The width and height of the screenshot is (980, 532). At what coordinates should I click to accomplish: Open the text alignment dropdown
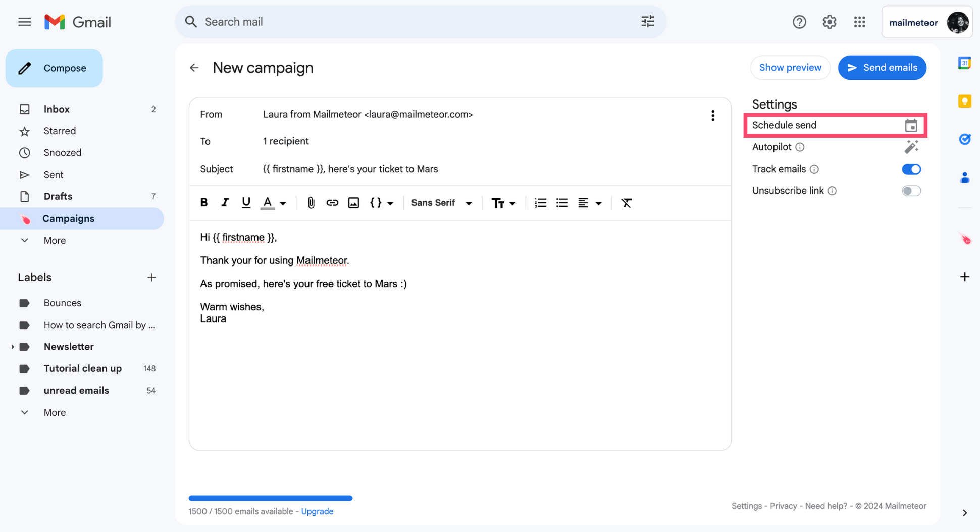point(590,203)
